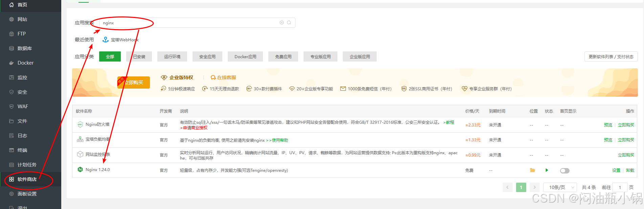Click the Docker whale icon
The width and height of the screenshot is (644, 209).
pyautogui.click(x=12, y=63)
